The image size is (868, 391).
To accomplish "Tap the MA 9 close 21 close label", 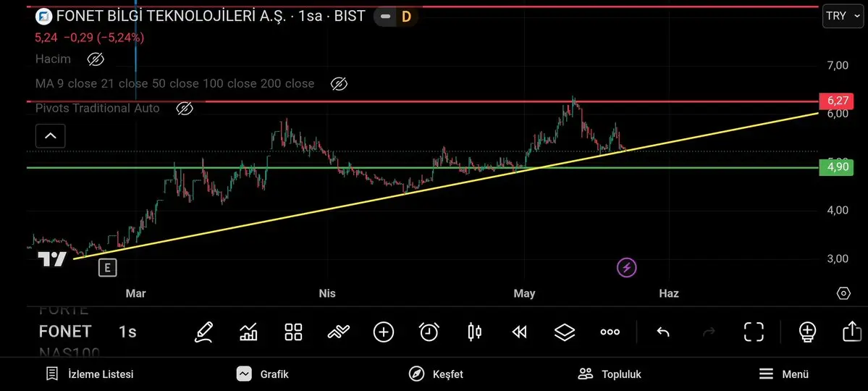I will point(175,83).
